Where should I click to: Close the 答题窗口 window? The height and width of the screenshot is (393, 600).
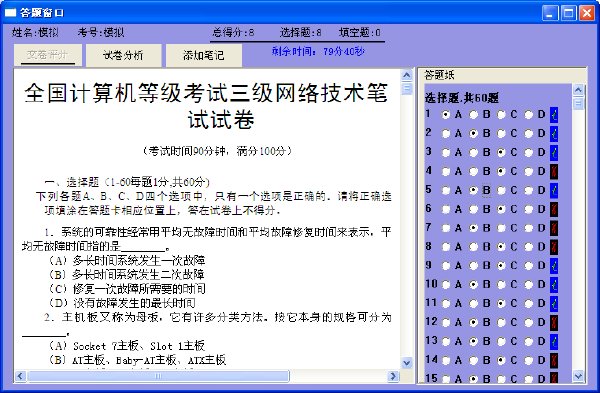pos(587,13)
